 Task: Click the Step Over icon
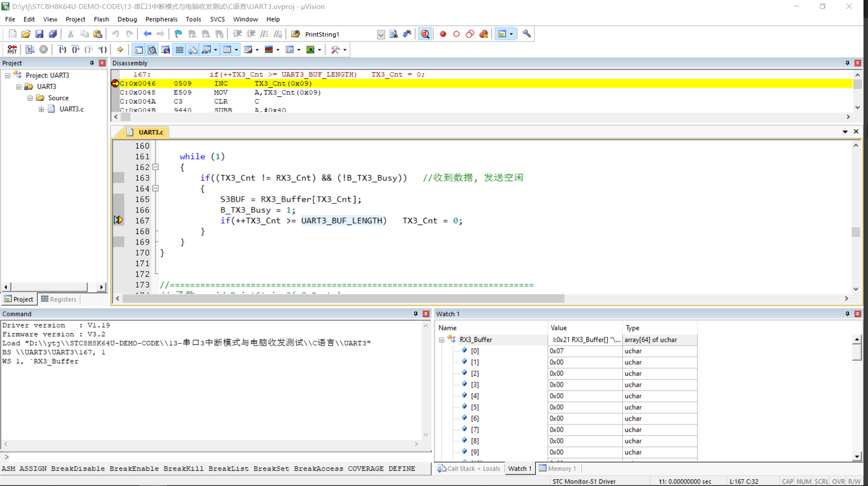pyautogui.click(x=76, y=49)
